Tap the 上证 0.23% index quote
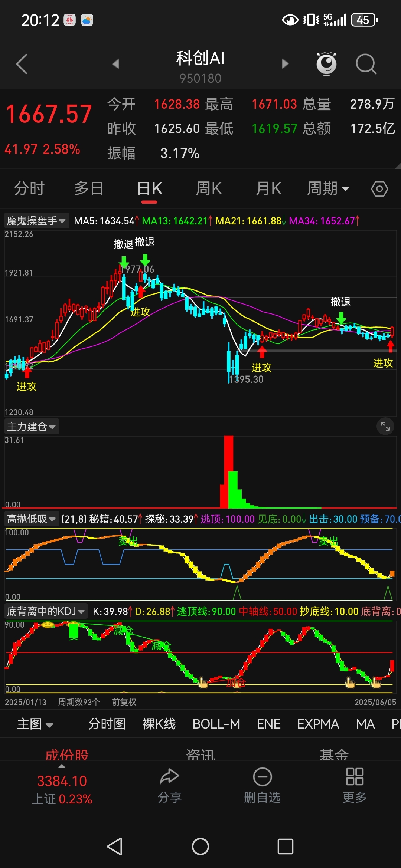Screen dimensions: 401x868 (x=62, y=799)
